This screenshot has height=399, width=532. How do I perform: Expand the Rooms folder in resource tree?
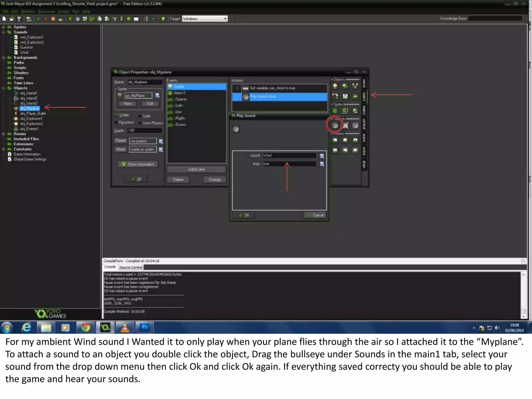click(3, 134)
